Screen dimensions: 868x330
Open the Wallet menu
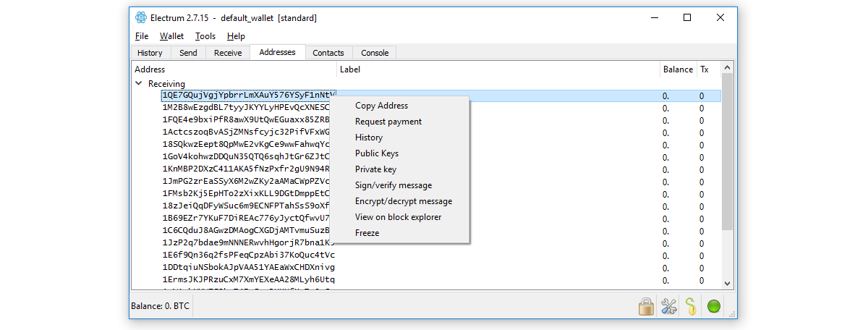pos(172,36)
